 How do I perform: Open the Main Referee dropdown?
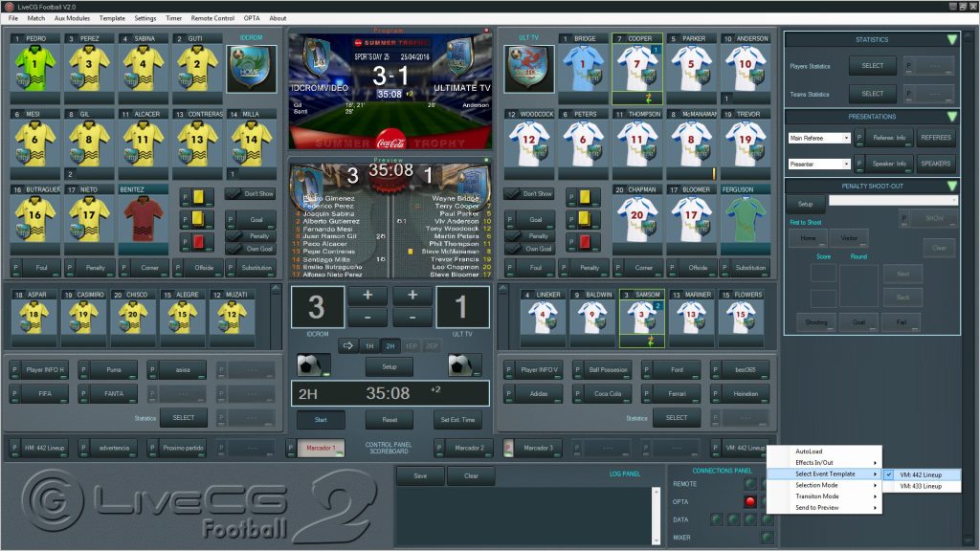coord(819,138)
